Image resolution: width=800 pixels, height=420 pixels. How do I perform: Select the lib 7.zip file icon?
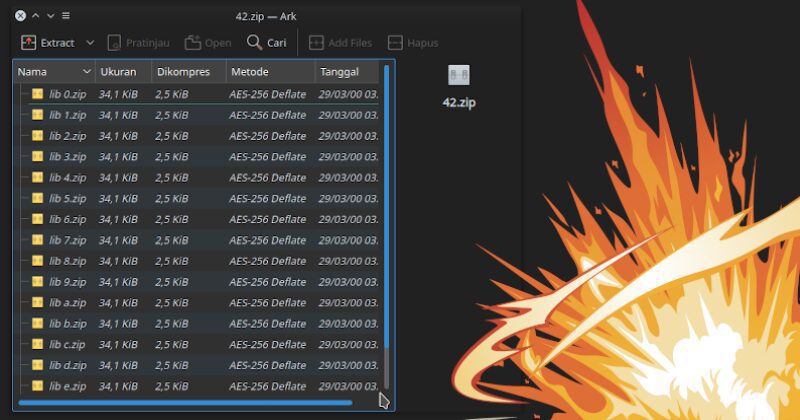[x=37, y=240]
